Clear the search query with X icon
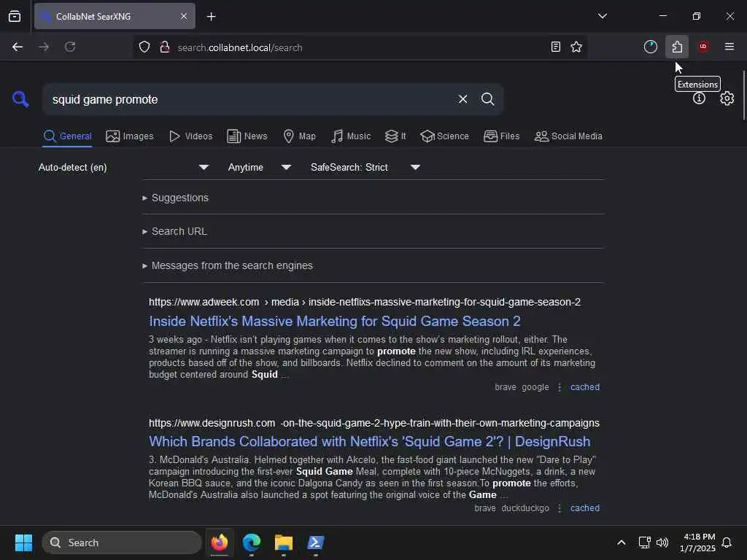Viewport: 747px width, 560px height. click(x=462, y=99)
